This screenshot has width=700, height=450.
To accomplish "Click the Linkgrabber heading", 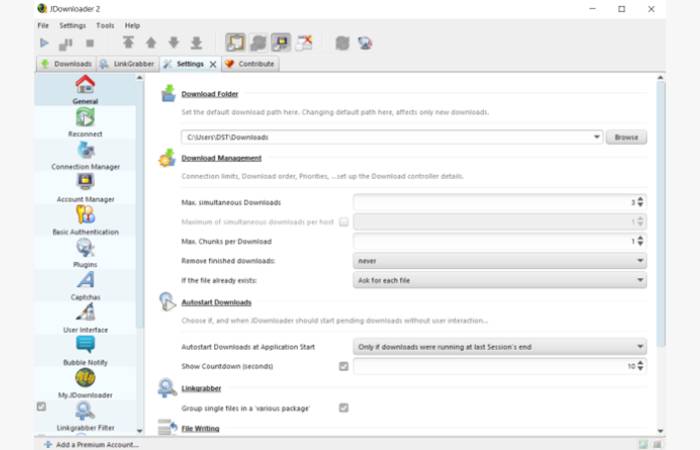I will [201, 388].
